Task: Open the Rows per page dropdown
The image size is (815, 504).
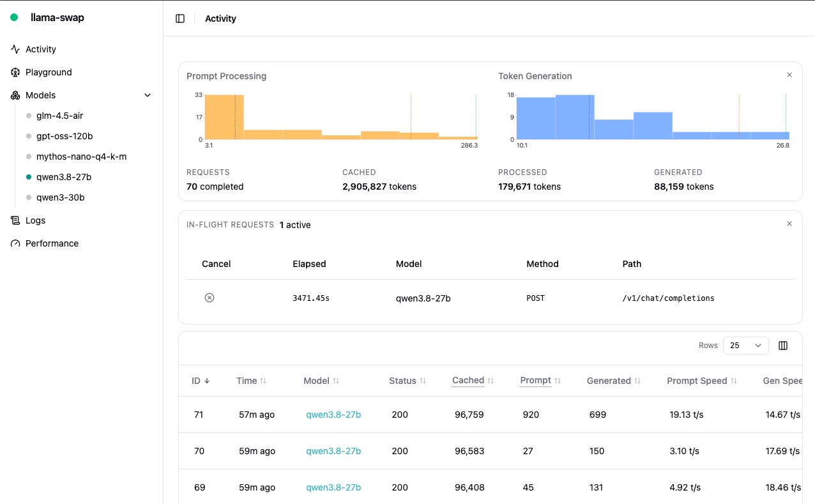Action: (746, 346)
